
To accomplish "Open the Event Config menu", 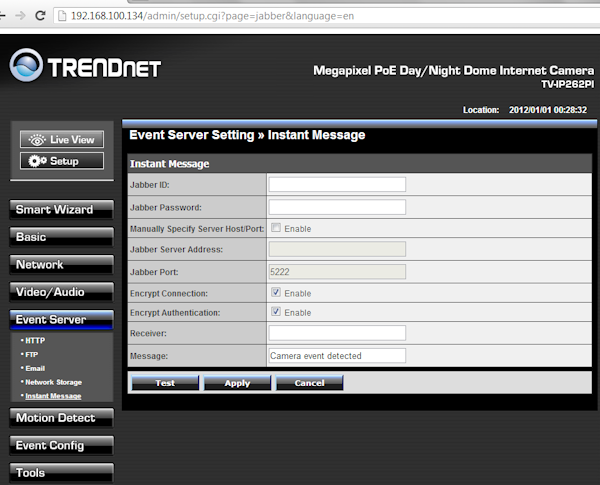I will [62, 445].
